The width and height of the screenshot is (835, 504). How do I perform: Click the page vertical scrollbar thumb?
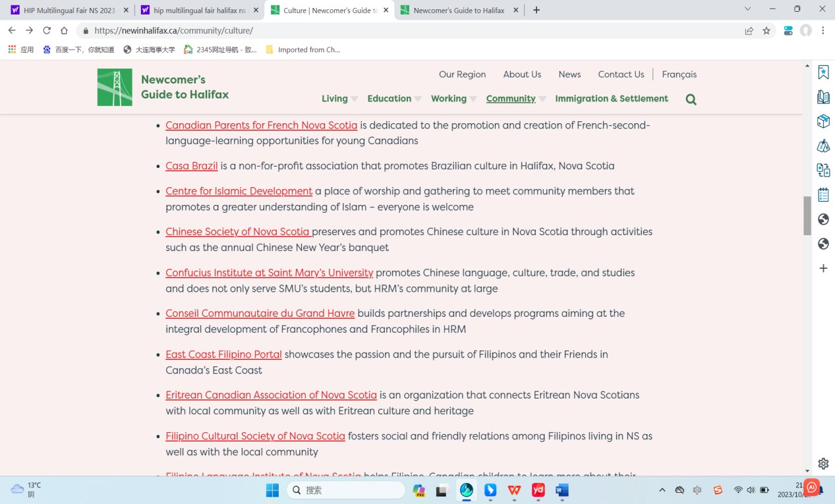pos(807,215)
